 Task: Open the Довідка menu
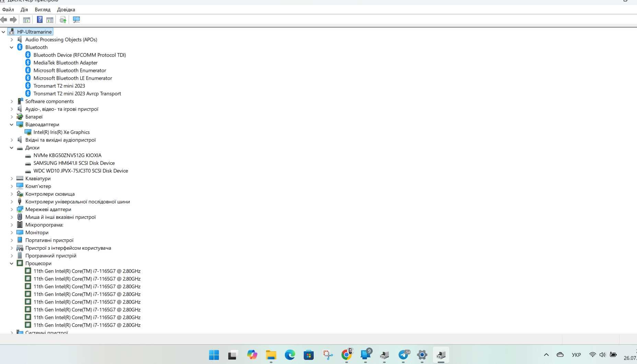pyautogui.click(x=66, y=10)
